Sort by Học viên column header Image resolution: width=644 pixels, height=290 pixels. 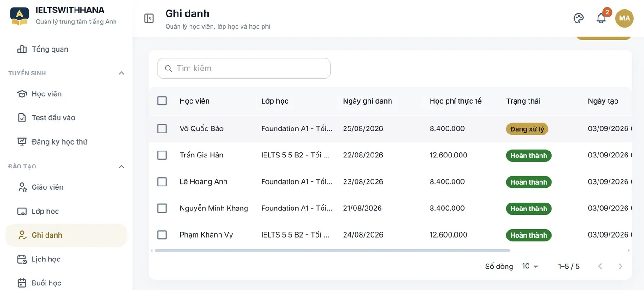(195, 101)
